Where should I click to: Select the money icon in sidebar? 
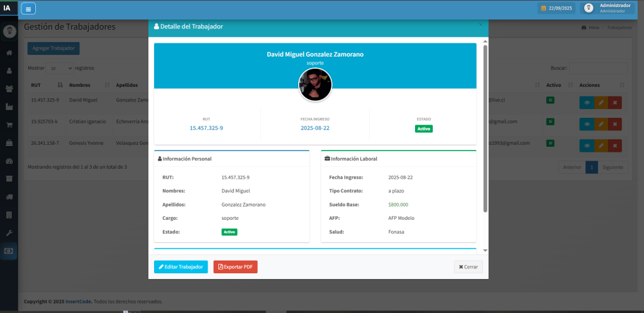click(x=9, y=251)
